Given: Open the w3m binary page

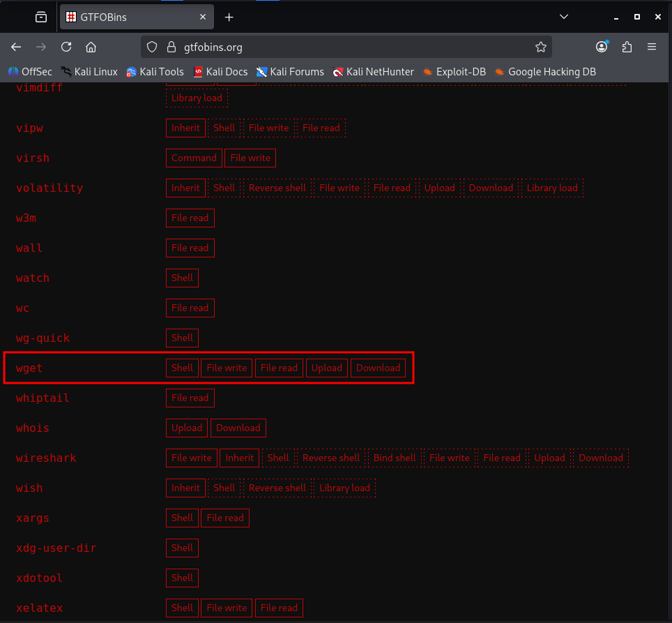Looking at the screenshot, I should click(26, 218).
